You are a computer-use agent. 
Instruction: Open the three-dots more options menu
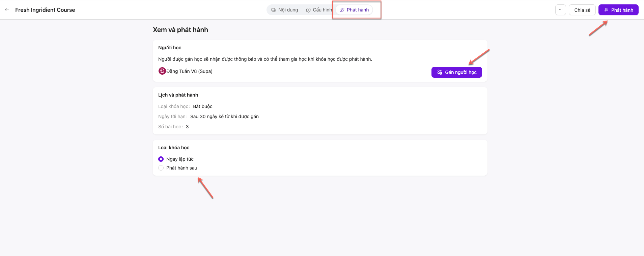[560, 10]
